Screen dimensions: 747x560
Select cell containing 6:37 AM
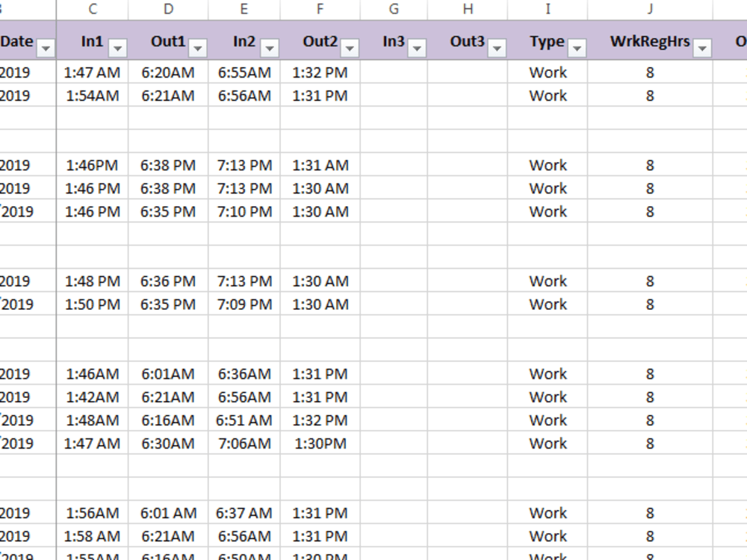click(x=244, y=513)
